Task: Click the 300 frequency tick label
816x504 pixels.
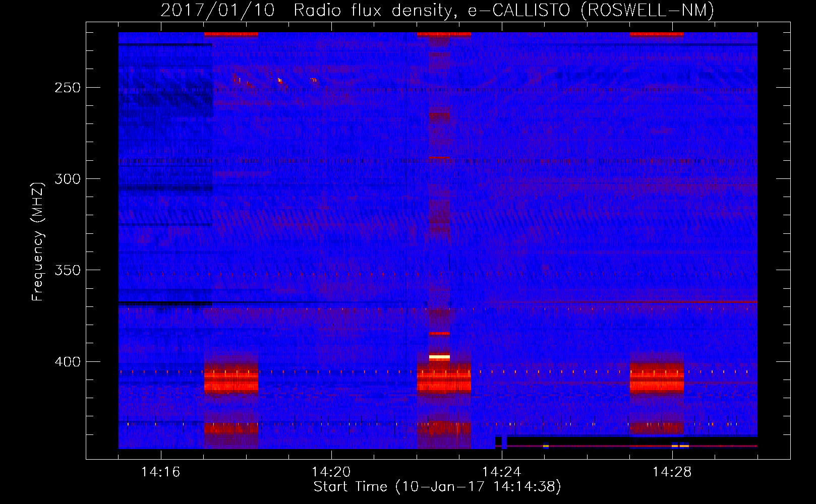Action: coord(68,179)
